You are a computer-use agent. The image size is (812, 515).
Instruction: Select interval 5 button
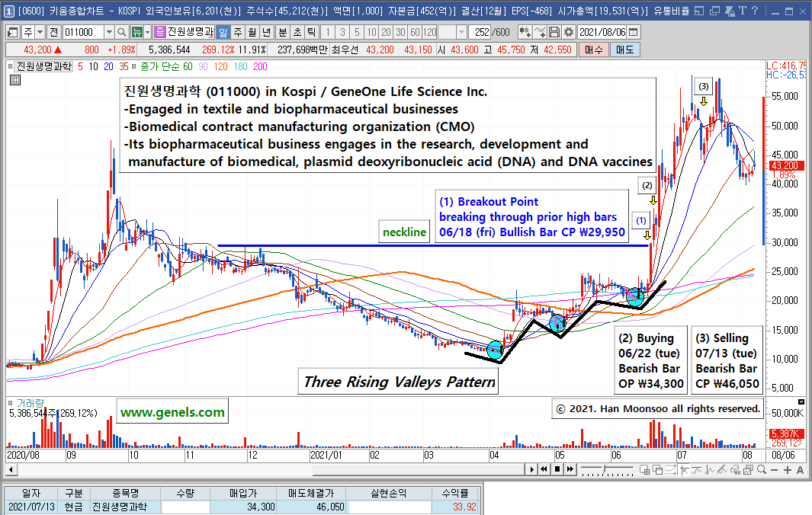pyautogui.click(x=357, y=32)
